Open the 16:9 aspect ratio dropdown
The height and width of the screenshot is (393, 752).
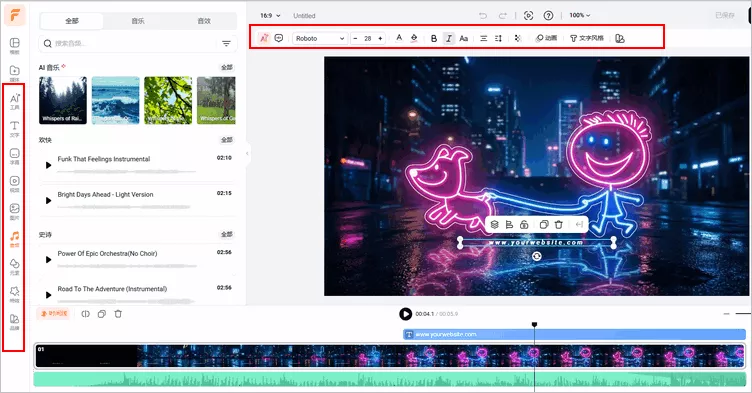[x=270, y=16]
